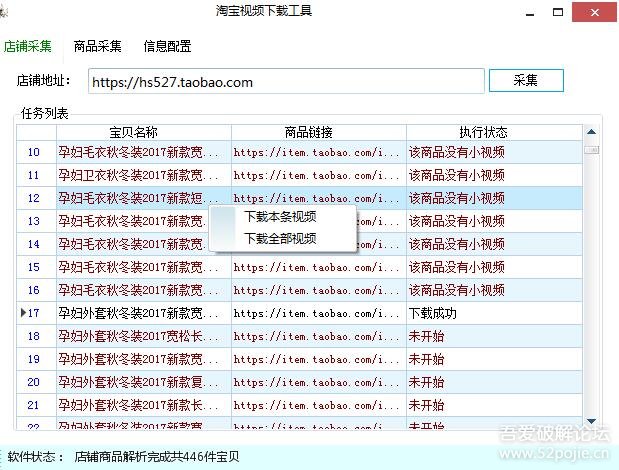This screenshot has height=470, width=619.
Task: Click the product link in row 20
Action: click(319, 382)
